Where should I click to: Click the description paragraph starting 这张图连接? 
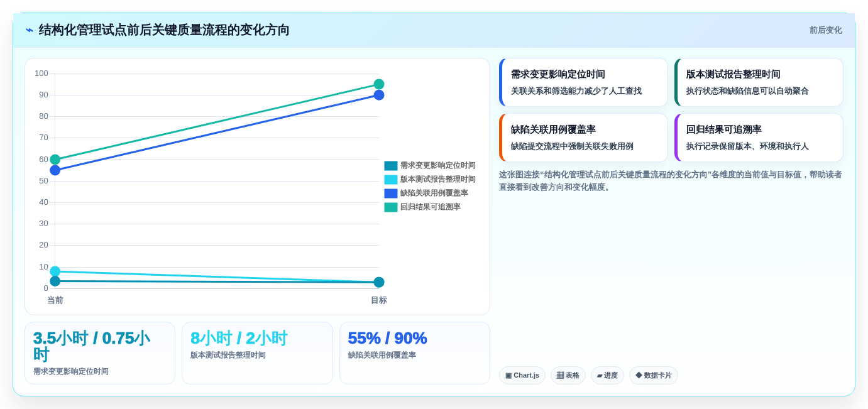(671, 181)
